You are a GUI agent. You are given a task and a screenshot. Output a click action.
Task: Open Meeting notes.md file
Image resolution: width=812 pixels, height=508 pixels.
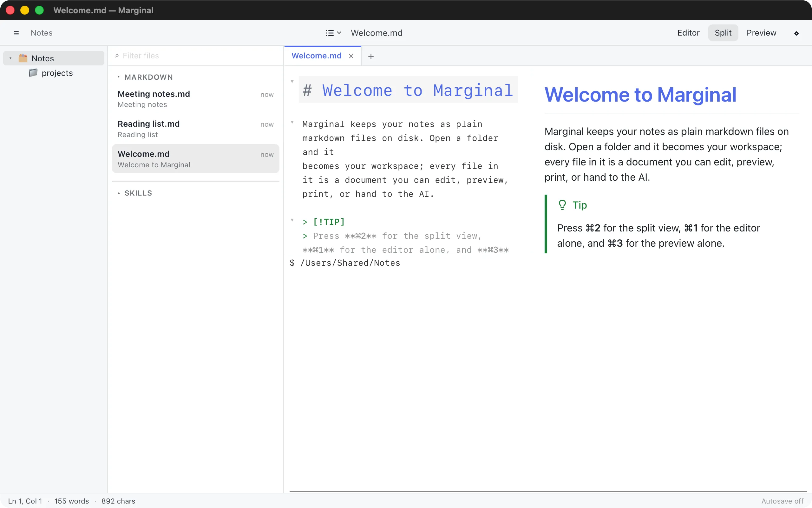(x=196, y=99)
